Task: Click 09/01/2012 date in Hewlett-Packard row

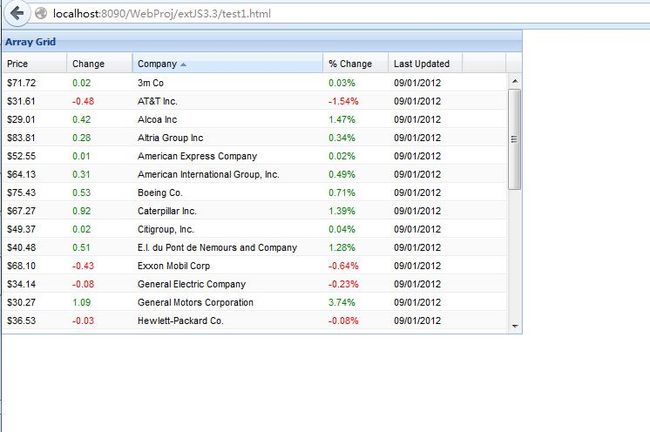Action: click(x=417, y=320)
